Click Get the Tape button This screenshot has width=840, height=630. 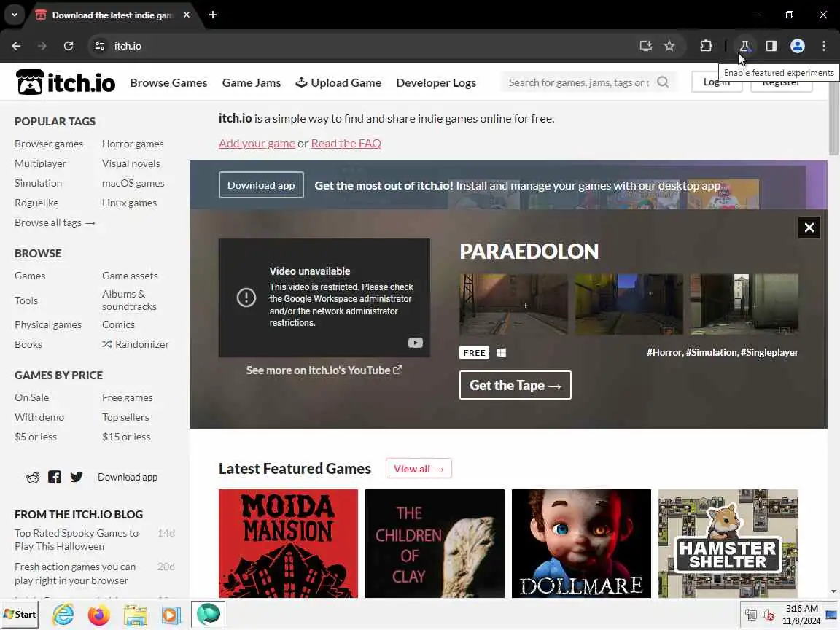pyautogui.click(x=515, y=385)
